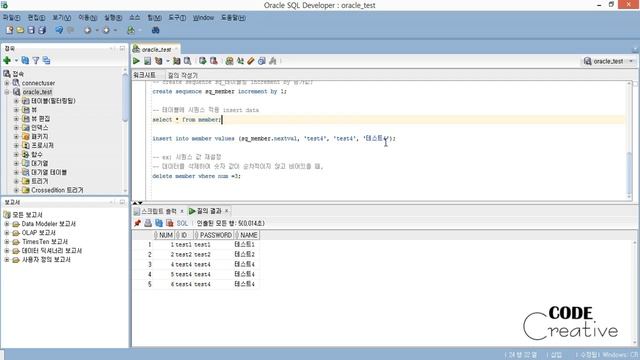
Task: Run the statement with green play icon
Action: click(x=136, y=61)
